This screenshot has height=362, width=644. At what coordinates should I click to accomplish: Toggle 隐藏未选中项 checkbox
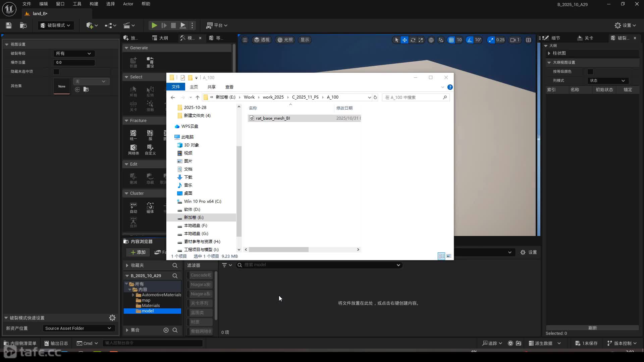[56, 72]
